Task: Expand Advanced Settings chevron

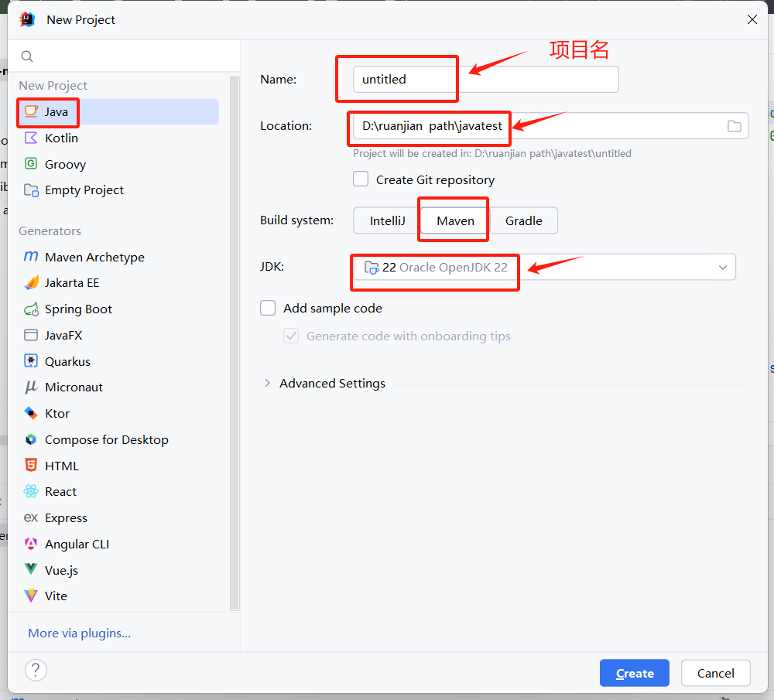Action: [267, 383]
